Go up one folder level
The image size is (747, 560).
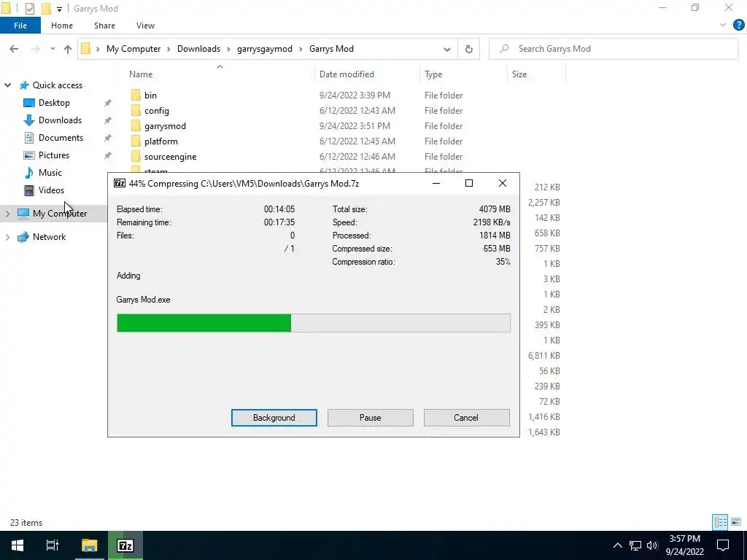coord(68,49)
